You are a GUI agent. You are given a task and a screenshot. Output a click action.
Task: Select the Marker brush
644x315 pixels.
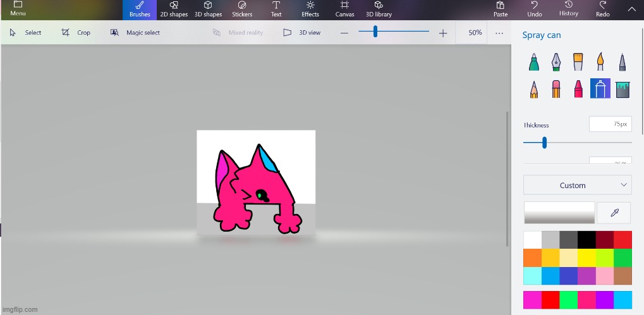coord(534,62)
